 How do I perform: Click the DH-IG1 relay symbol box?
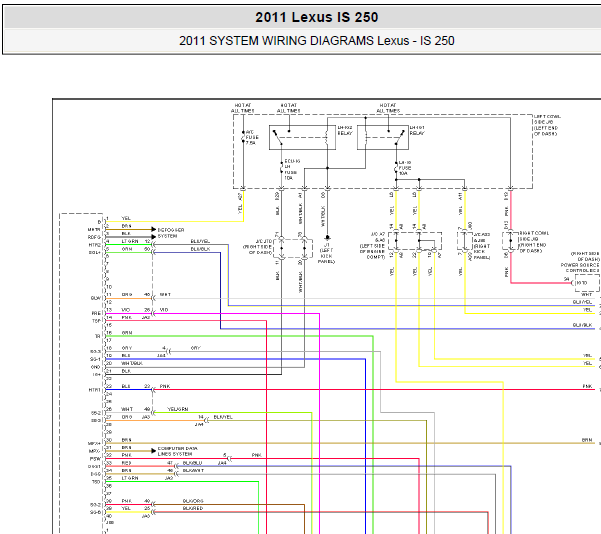(383, 137)
